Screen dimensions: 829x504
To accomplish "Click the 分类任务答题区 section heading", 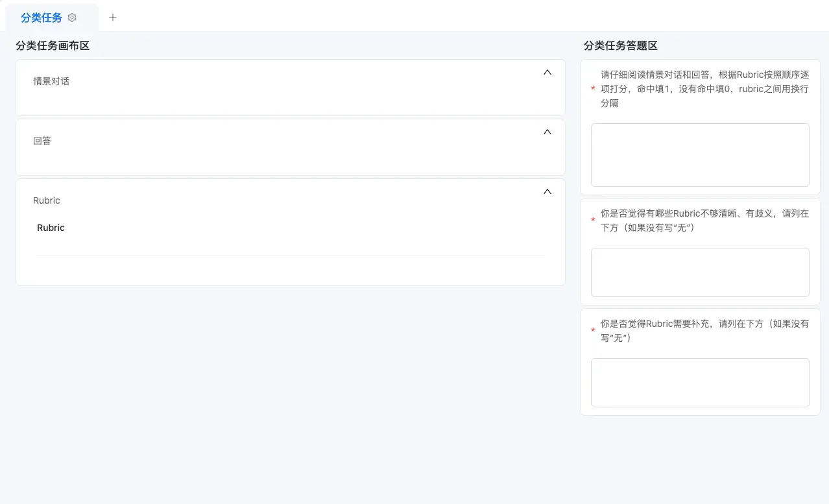I will (621, 45).
